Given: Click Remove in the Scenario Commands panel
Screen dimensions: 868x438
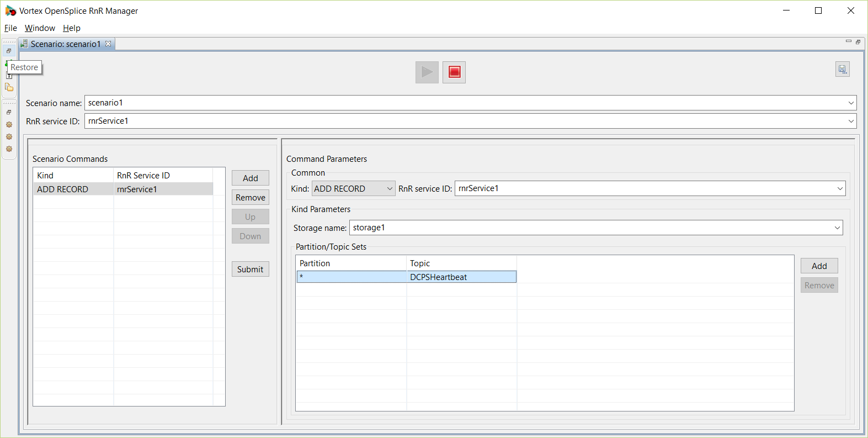Looking at the screenshot, I should [251, 197].
